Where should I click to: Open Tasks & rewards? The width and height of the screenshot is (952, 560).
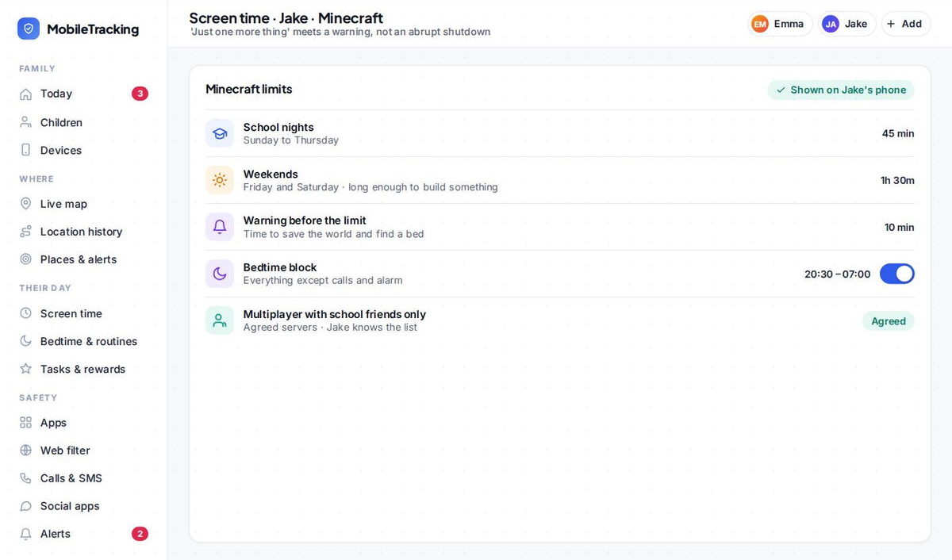(x=83, y=369)
